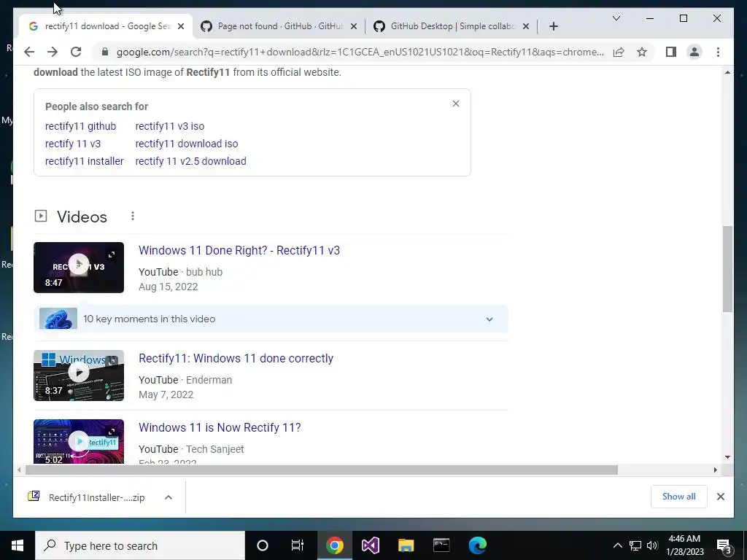
Task: Open network status tray icon
Action: click(635, 545)
